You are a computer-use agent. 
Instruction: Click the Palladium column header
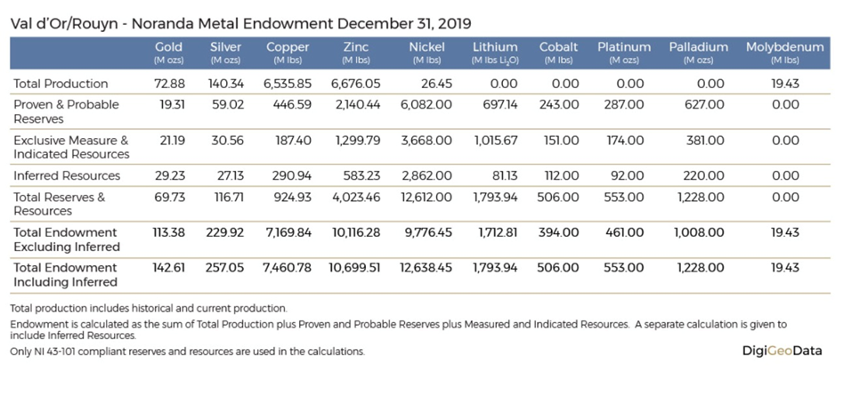698,47
